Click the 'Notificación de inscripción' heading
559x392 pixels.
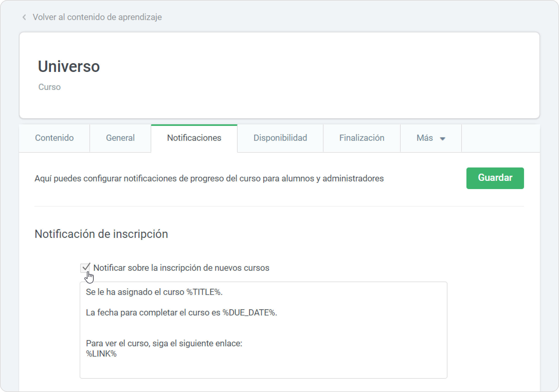[101, 234]
